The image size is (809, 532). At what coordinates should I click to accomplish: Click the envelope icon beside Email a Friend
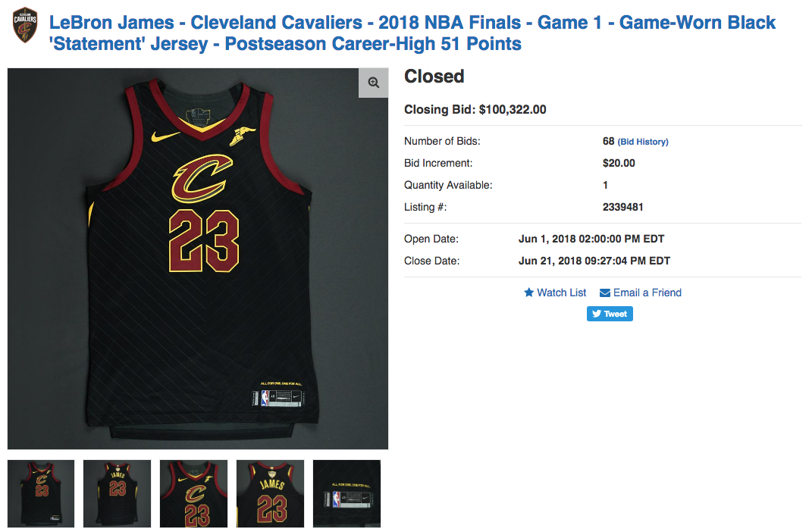(605, 293)
